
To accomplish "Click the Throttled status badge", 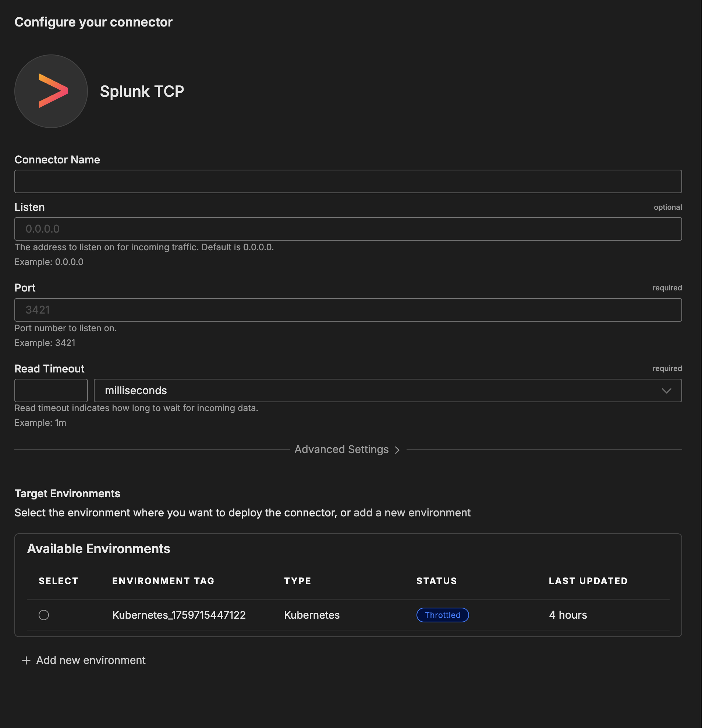I will pos(442,615).
